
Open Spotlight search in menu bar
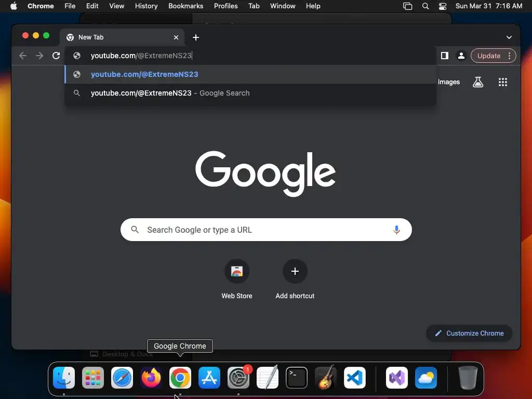point(425,6)
